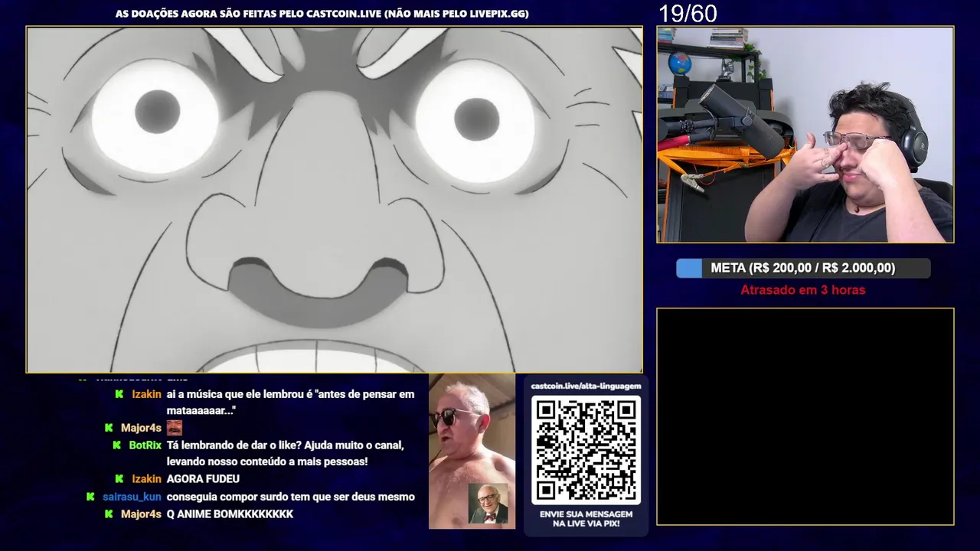Click the castcoin QR code
Viewport: 980px width, 551px height.
click(586, 451)
